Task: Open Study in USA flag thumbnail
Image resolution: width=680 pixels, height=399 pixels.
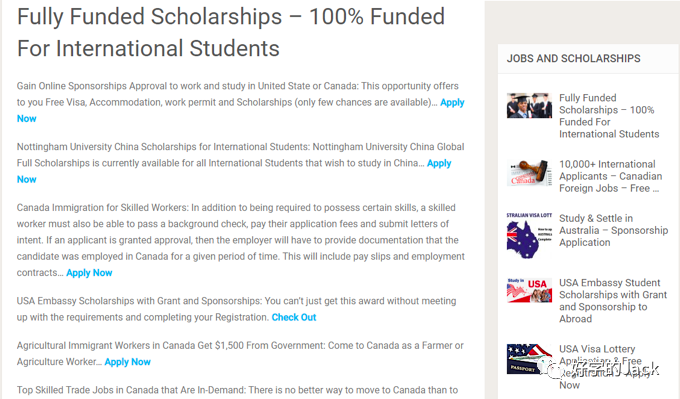Action: [529, 290]
